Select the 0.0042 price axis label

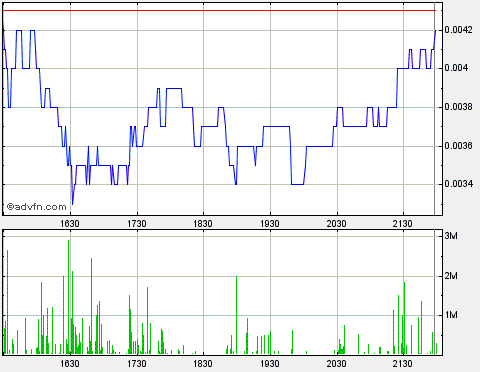458,30
